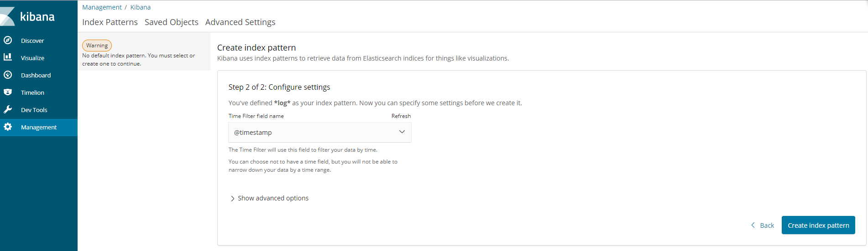Click the Dev Tools wrench icon

click(8, 109)
